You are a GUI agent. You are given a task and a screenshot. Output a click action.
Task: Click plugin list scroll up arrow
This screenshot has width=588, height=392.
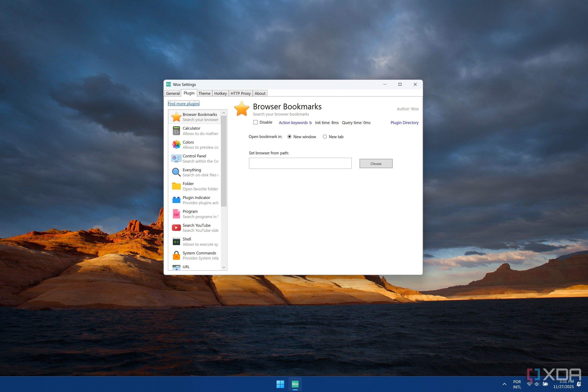click(x=224, y=113)
